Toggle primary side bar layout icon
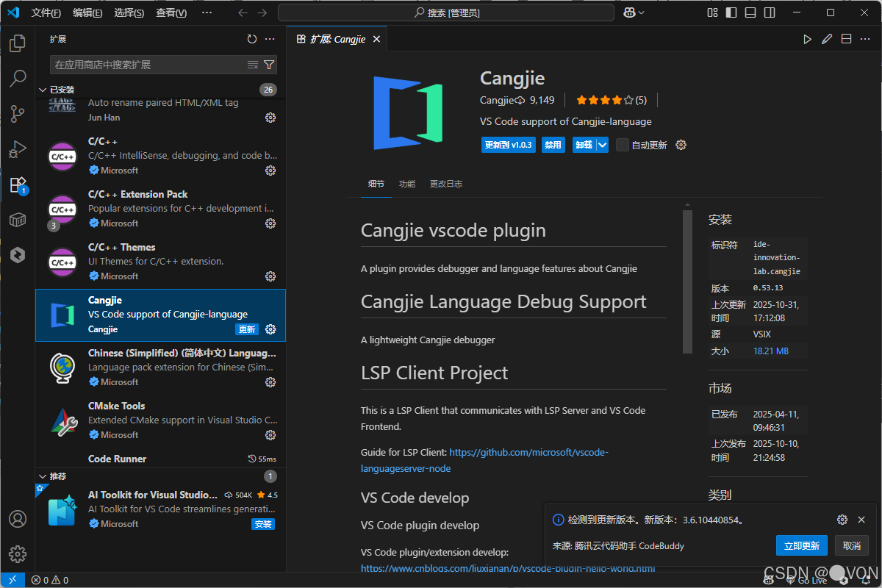This screenshot has width=882, height=588. coord(731,12)
